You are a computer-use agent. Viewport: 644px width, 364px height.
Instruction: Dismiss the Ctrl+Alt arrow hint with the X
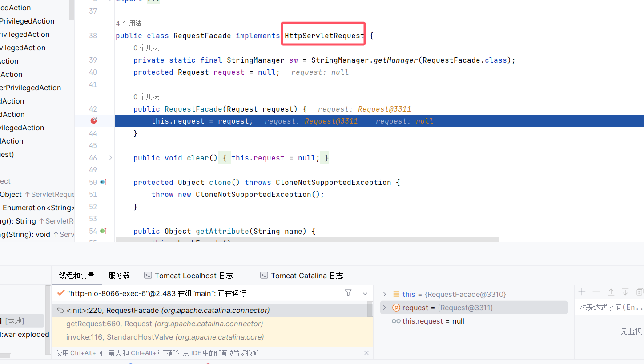pos(366,353)
